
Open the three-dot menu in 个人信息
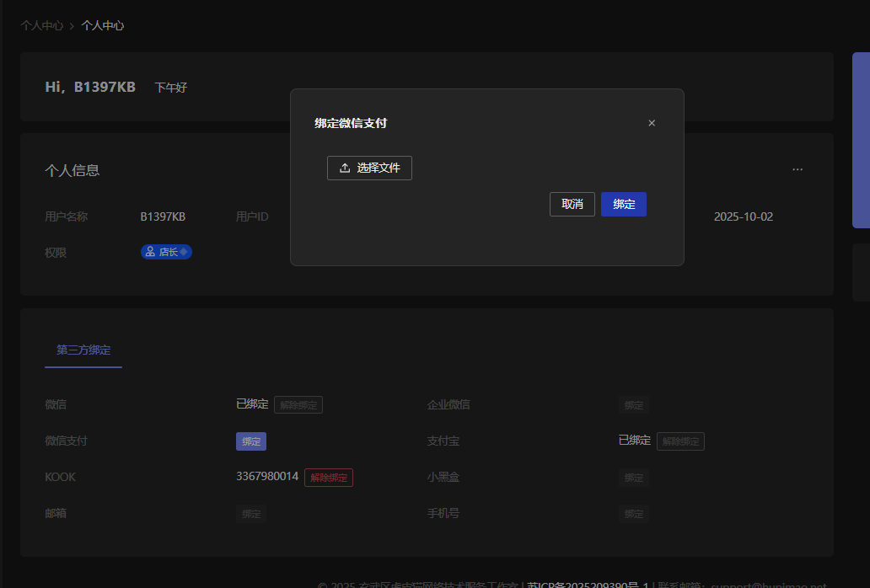point(797,169)
